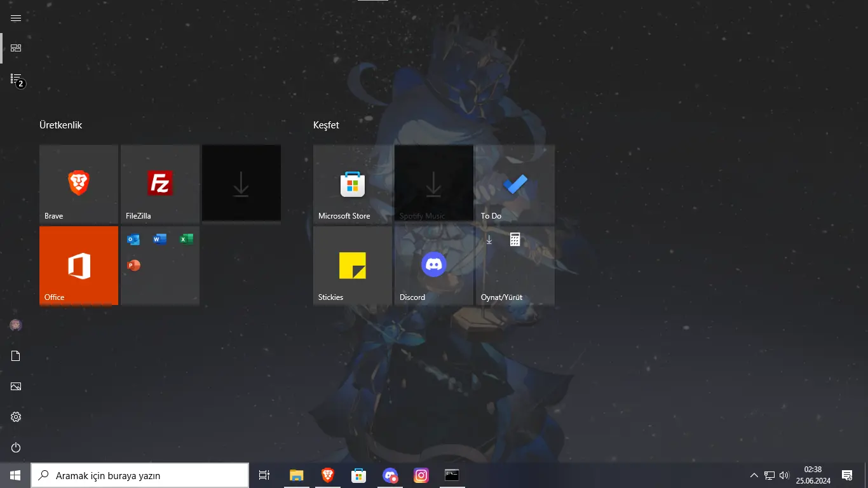Launch FileZilla from the Start tiles
Viewport: 868px width, 488px height.
click(x=160, y=184)
